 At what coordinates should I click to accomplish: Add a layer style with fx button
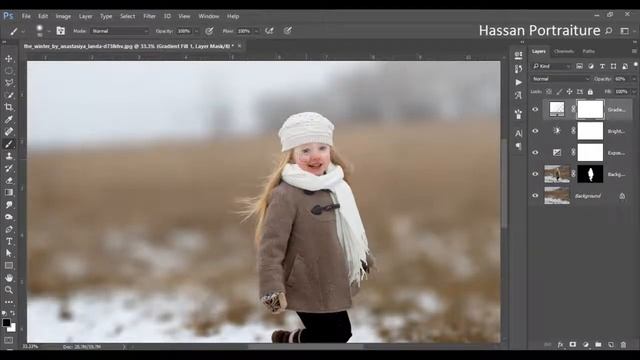coord(560,344)
